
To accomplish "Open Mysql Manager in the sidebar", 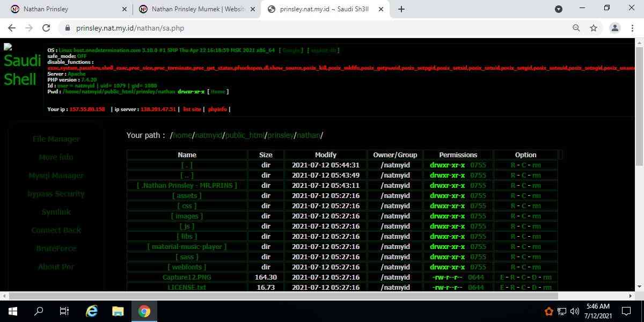I will pos(56,175).
